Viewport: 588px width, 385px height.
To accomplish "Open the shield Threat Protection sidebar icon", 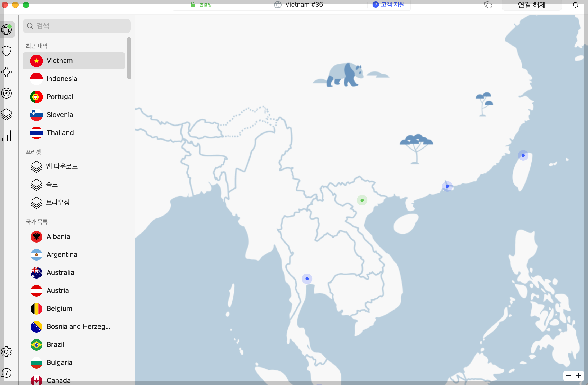I will [6, 51].
